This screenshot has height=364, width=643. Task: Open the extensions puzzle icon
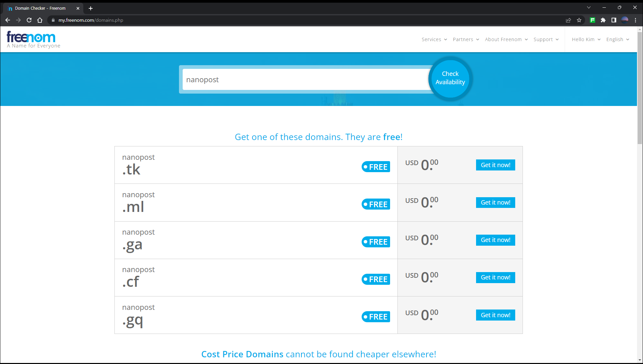coord(603,20)
